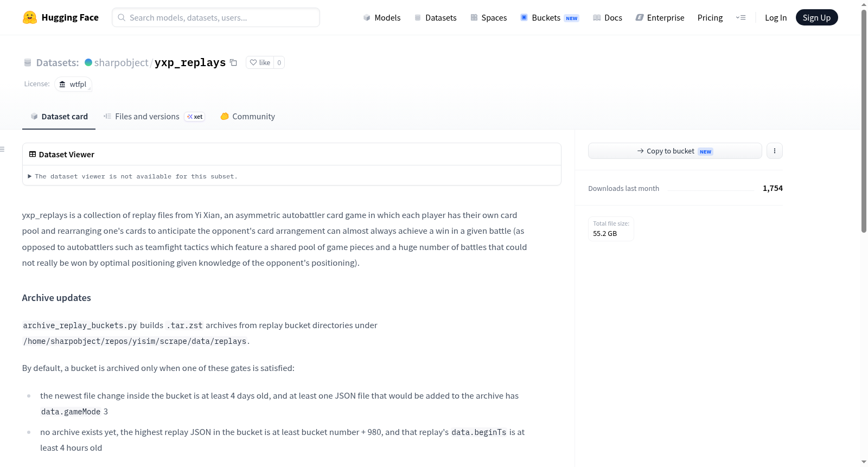868x467 pixels.
Task: Click the yxp_replays dataset name
Action: 190,62
